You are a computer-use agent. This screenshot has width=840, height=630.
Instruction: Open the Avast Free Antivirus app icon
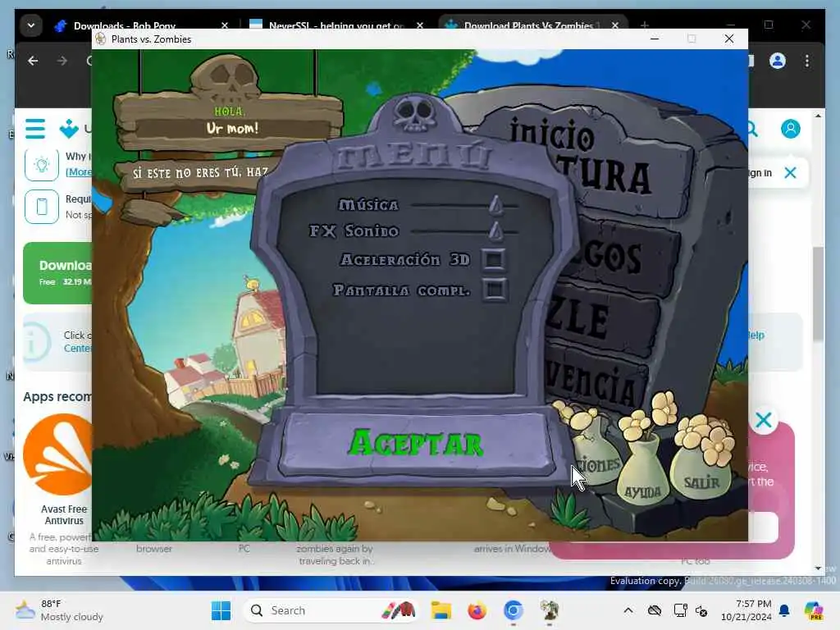pos(58,454)
